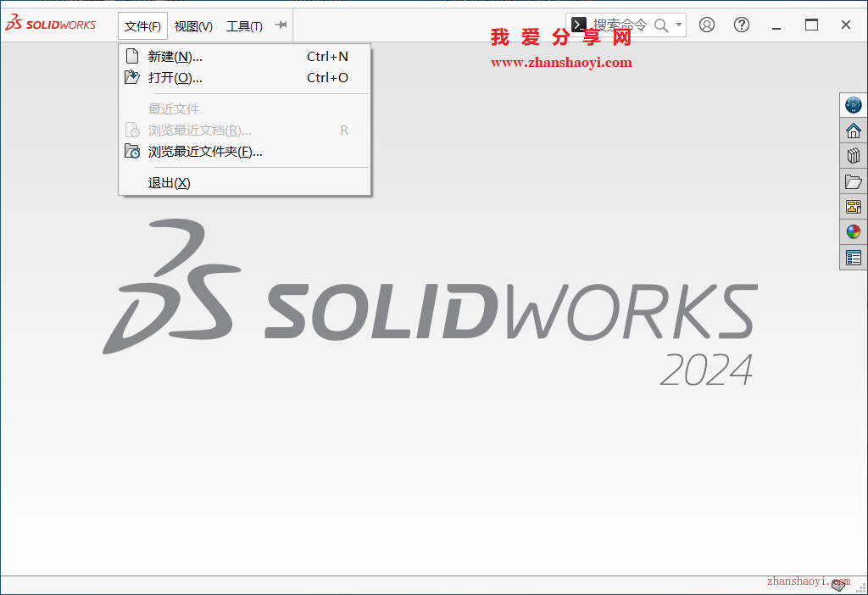Click the recent folder icon beside 浏览最近文件夹
Viewport: 868px width, 595px height.
click(131, 151)
